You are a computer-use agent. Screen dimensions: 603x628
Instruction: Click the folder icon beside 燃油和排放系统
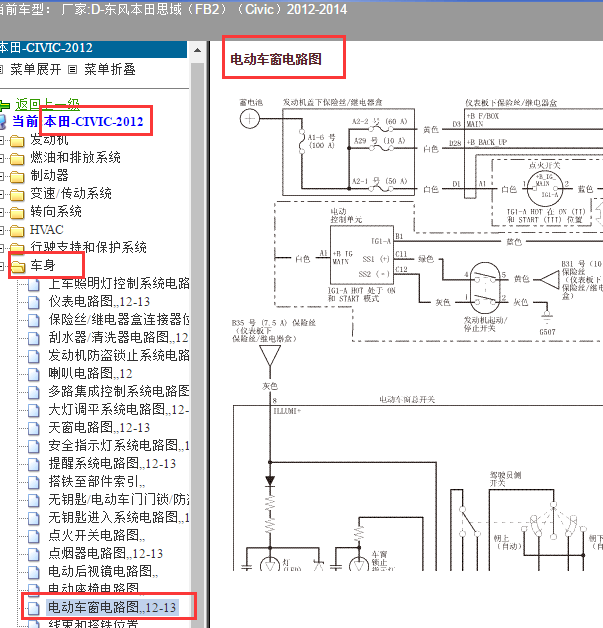point(17,158)
